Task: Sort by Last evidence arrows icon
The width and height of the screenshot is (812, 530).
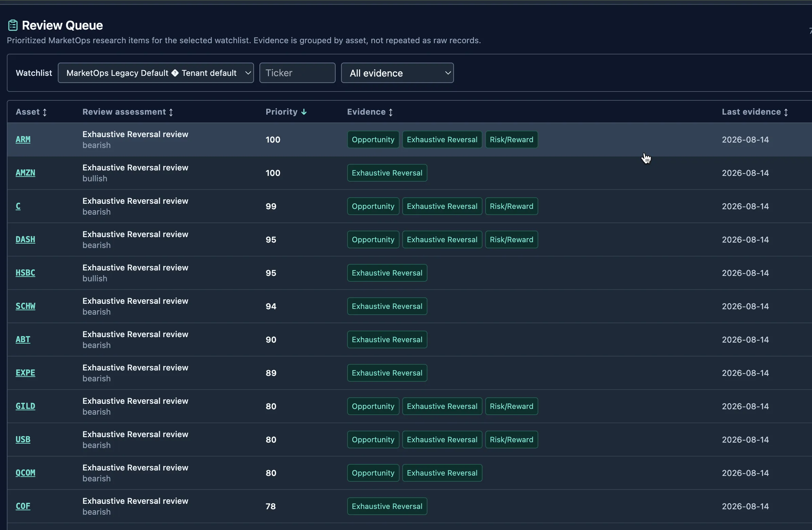Action: point(786,112)
